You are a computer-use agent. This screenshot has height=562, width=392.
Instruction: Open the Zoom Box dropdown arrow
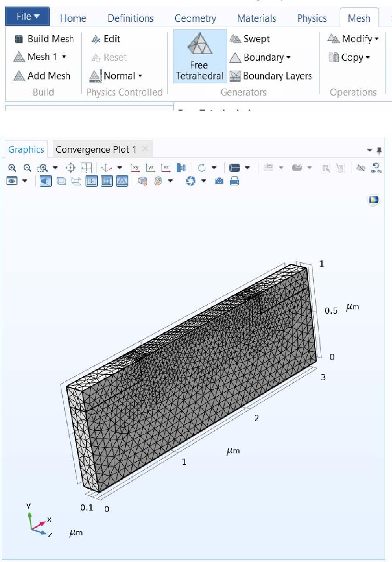click(55, 168)
